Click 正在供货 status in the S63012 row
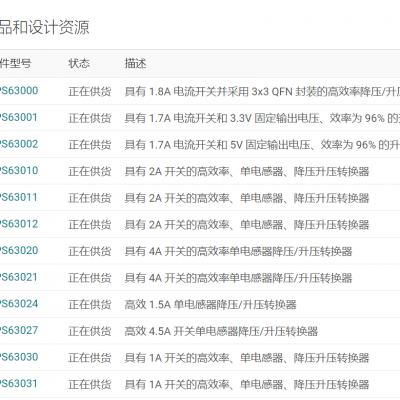This screenshot has width=400, height=400. pos(90,225)
